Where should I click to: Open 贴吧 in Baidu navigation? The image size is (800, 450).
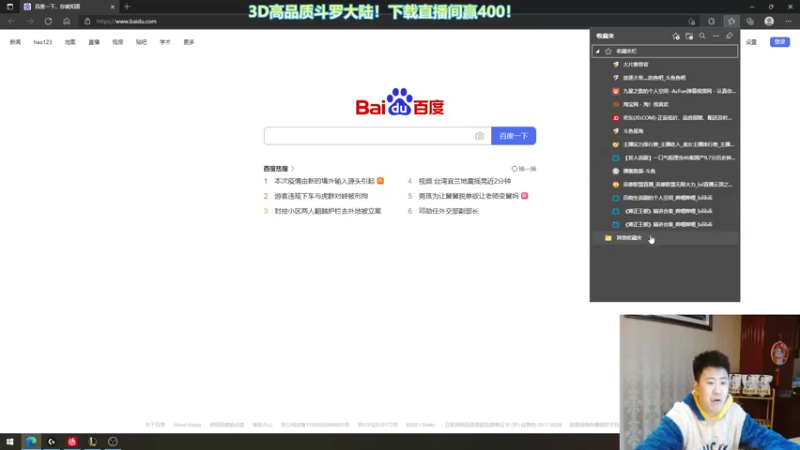coord(141,42)
